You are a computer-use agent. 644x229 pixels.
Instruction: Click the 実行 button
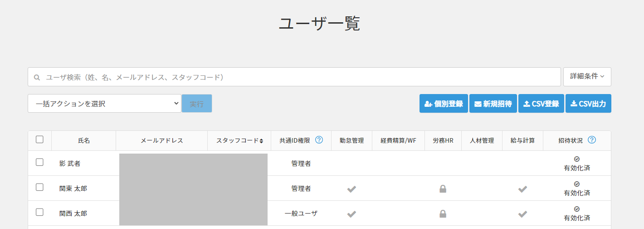[x=196, y=104]
